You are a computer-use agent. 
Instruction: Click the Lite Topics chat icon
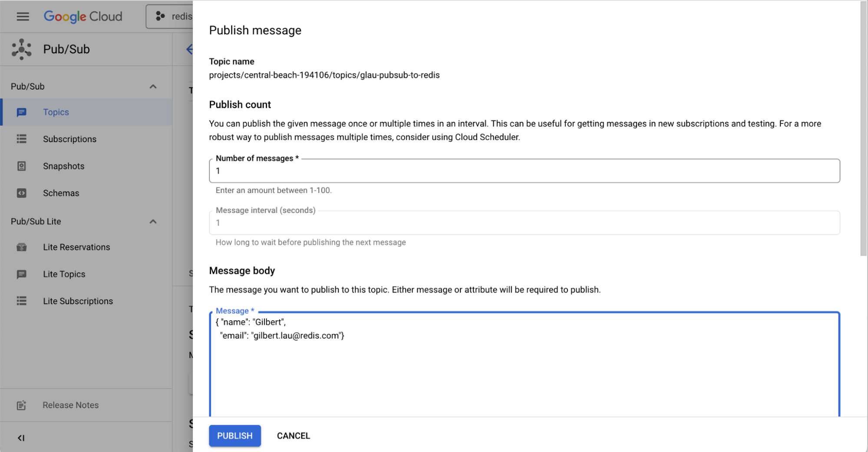click(21, 274)
